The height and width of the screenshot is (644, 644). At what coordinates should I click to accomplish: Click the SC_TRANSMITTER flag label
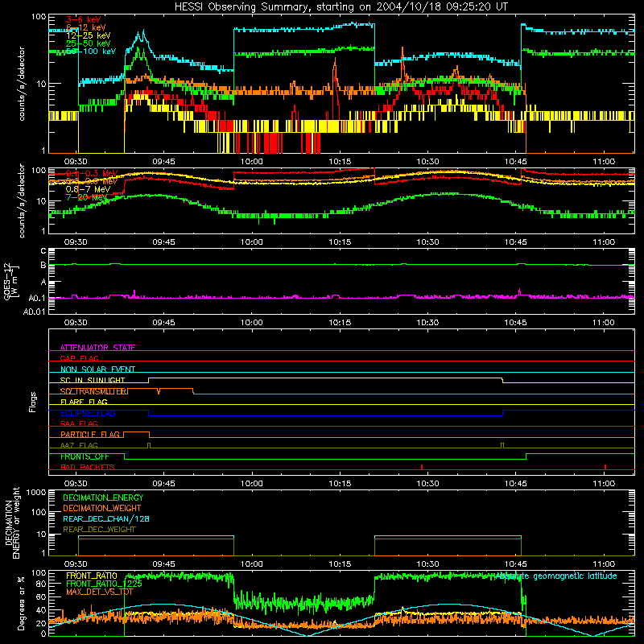94,391
